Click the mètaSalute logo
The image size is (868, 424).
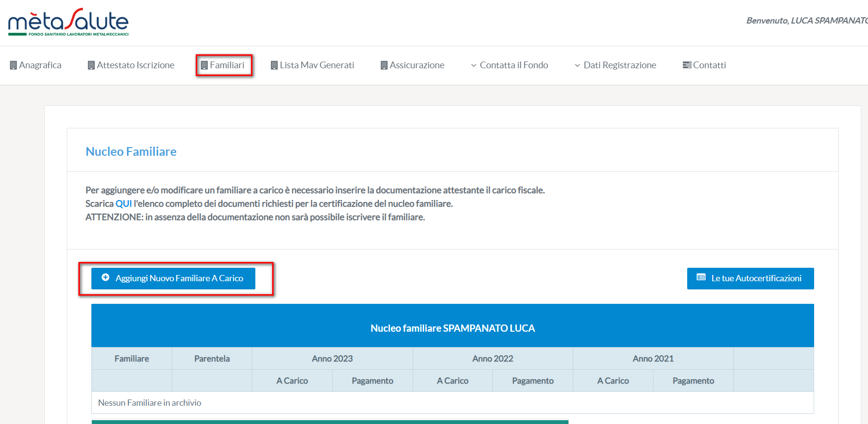pos(68,22)
